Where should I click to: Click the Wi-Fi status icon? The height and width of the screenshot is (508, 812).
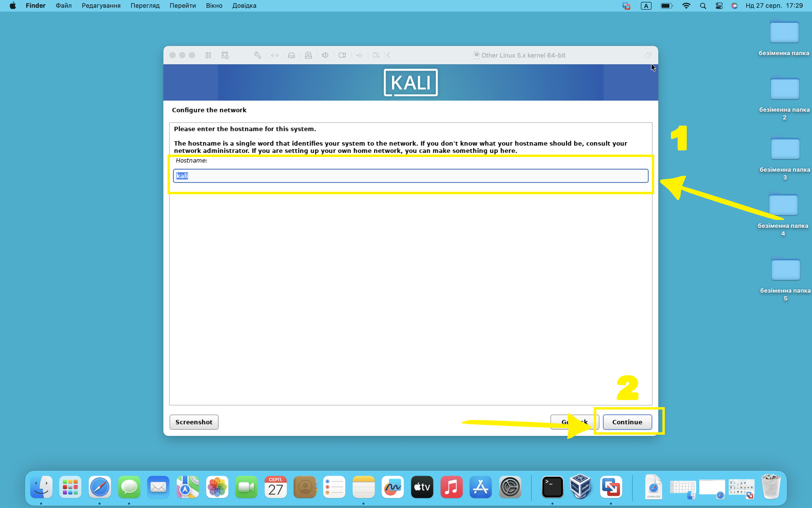pos(686,6)
